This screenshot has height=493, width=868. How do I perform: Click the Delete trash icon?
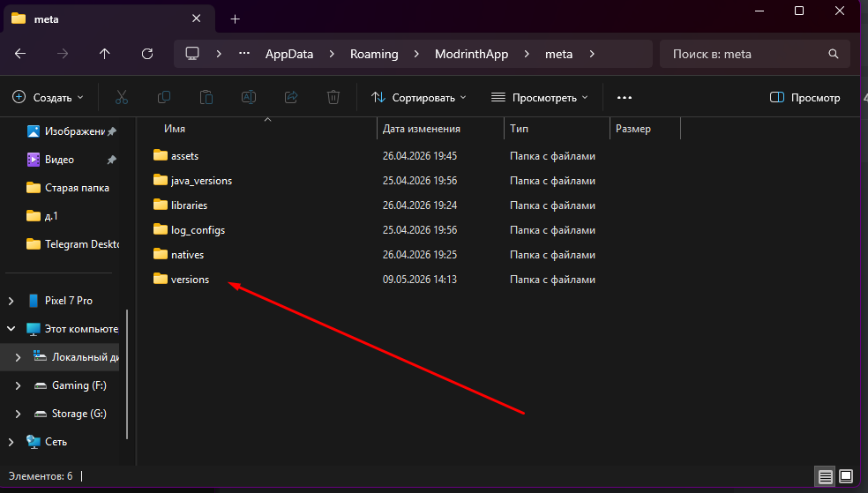[x=333, y=97]
